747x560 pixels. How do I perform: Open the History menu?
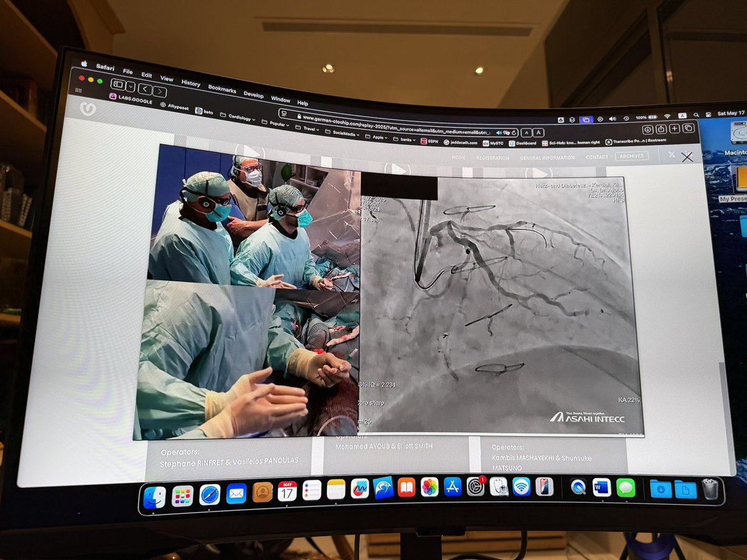[x=190, y=83]
